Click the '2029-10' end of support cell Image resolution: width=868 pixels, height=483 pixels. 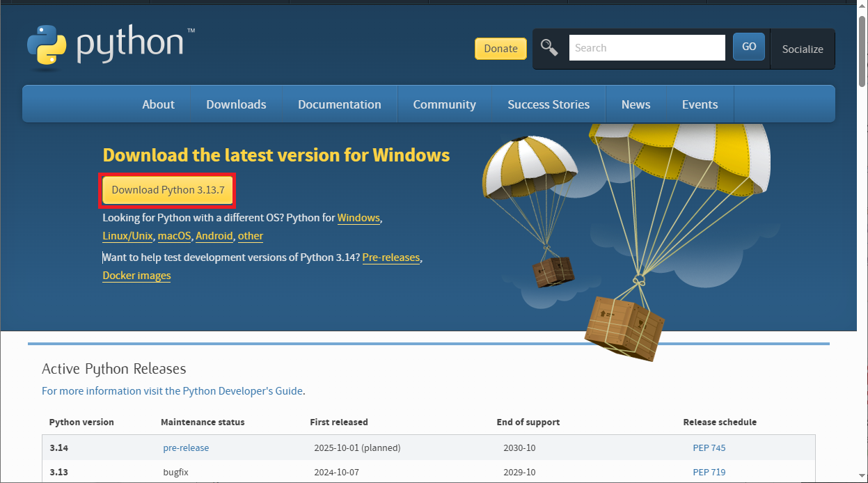point(520,472)
